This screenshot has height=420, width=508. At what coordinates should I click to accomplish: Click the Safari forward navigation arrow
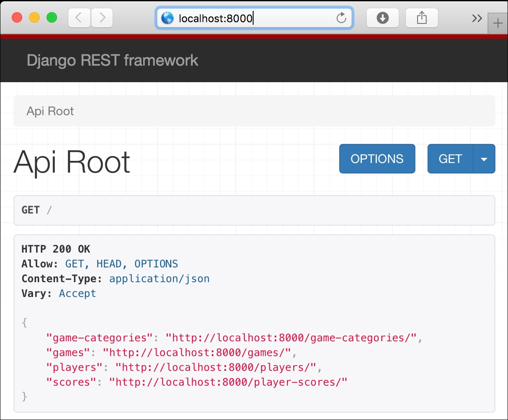tap(102, 18)
